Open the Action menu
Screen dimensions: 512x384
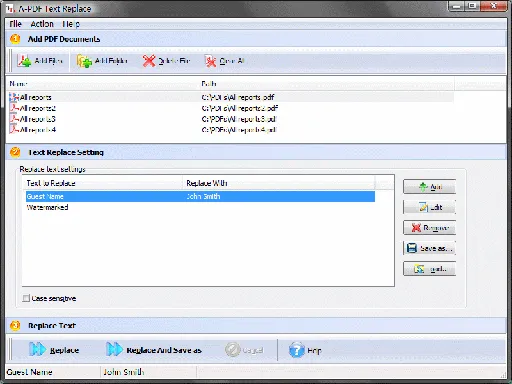(x=42, y=24)
